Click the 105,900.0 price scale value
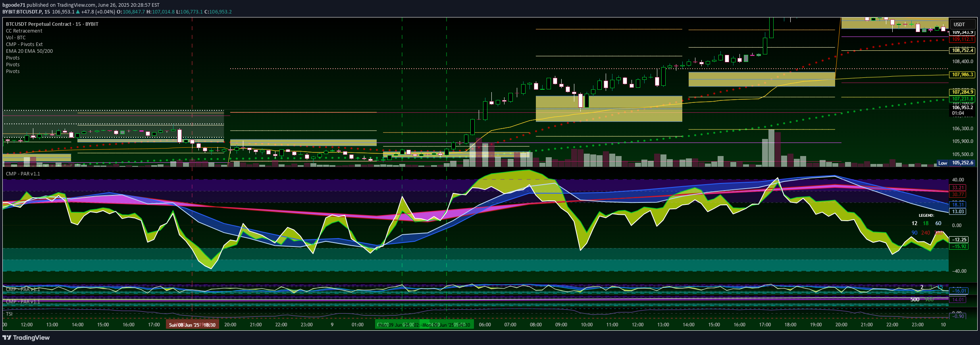Screen dimensions: 980x345 point(963,141)
